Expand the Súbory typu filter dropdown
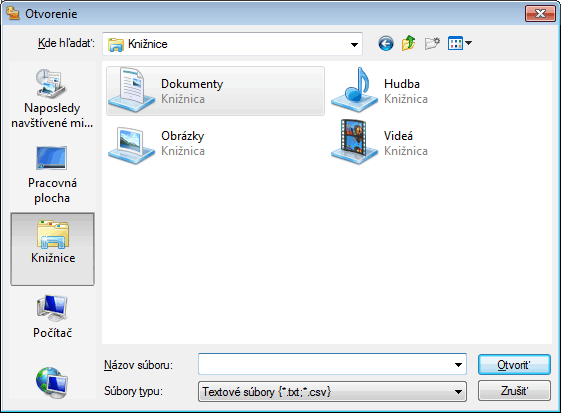This screenshot has width=561, height=413. (458, 392)
